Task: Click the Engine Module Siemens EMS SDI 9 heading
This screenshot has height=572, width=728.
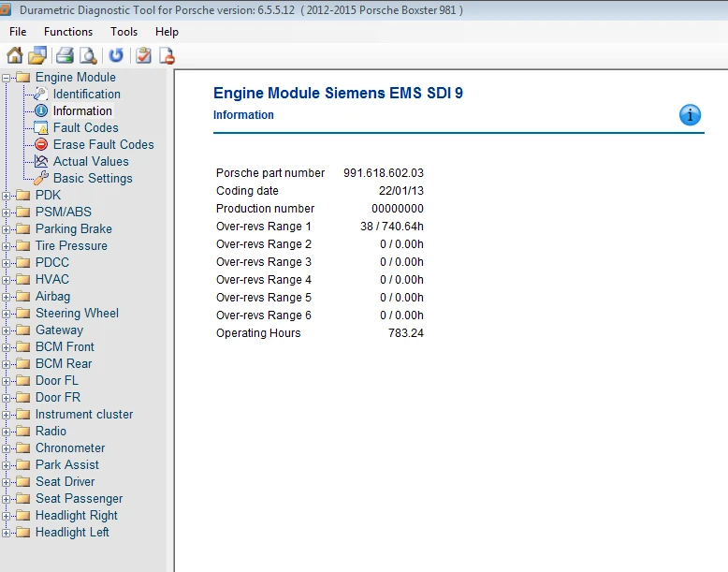Action: (x=338, y=93)
